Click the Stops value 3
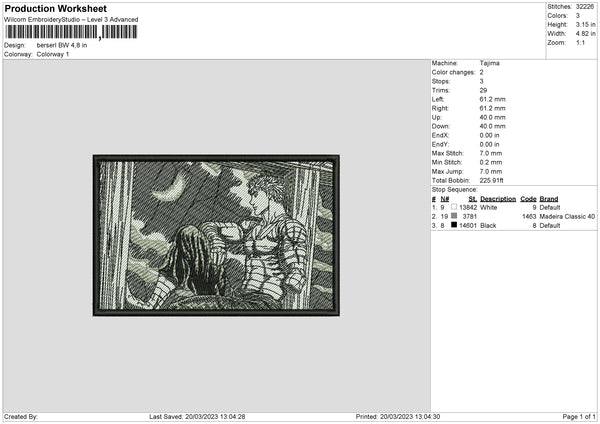600x424 pixels. (x=482, y=82)
